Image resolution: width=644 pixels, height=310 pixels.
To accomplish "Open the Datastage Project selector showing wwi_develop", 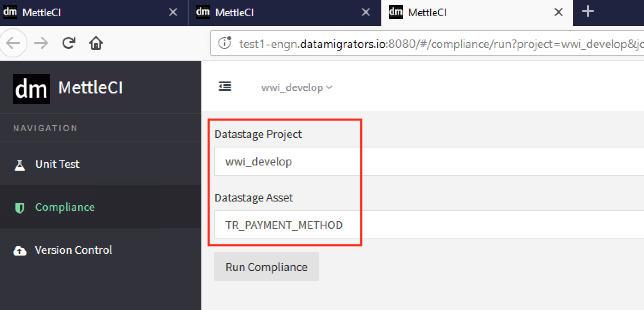I will click(x=286, y=161).
